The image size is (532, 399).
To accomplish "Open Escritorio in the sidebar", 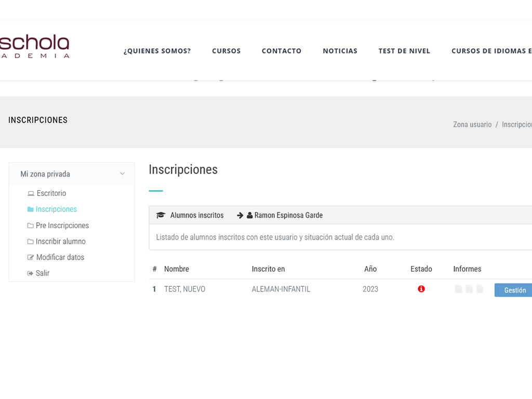I will [x=51, y=193].
